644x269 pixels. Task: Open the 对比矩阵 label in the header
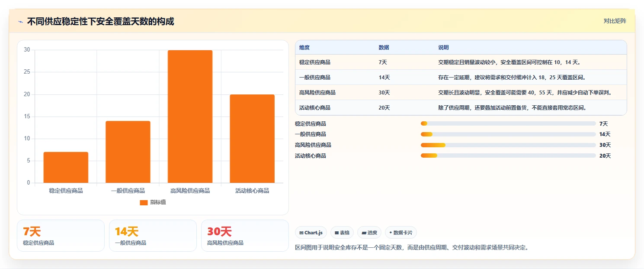tap(615, 21)
